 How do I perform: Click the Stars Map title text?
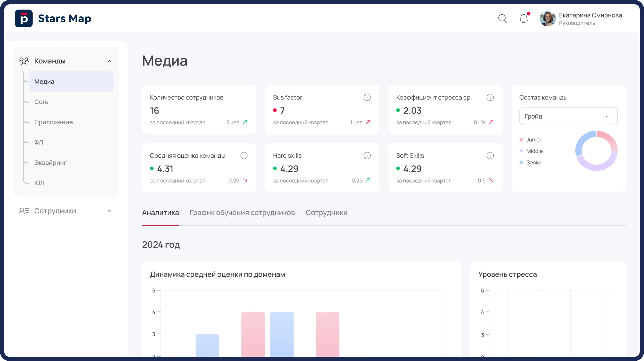click(x=65, y=19)
